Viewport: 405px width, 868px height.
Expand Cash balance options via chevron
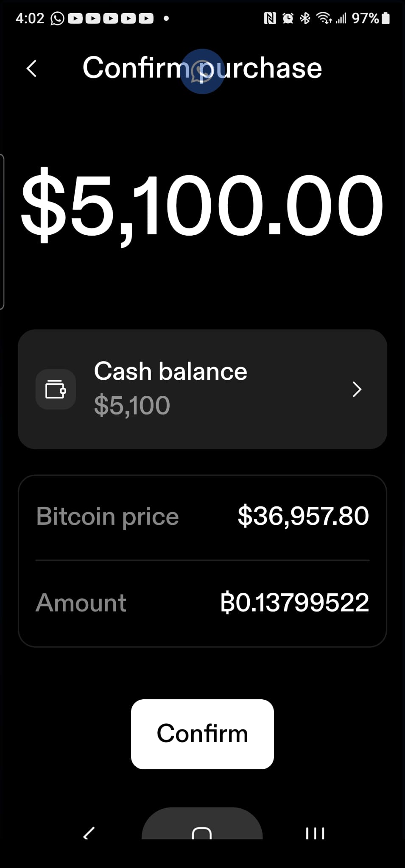tap(357, 389)
